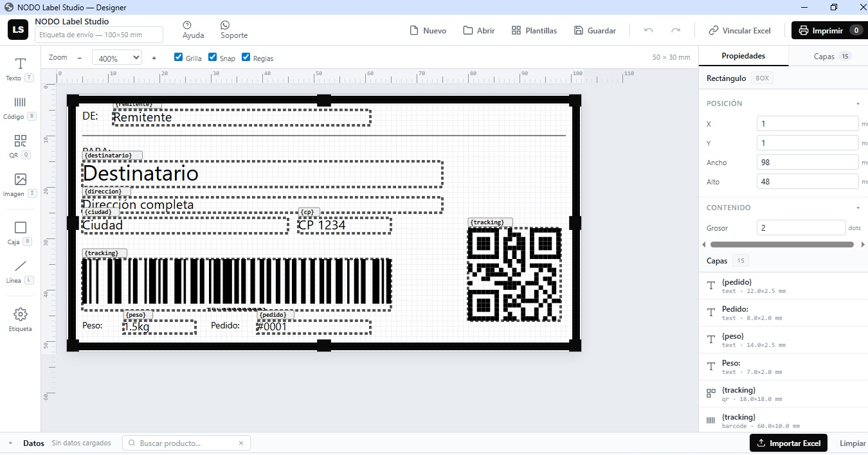
Task: Toggle the Reglas checkbox
Action: coord(246,57)
